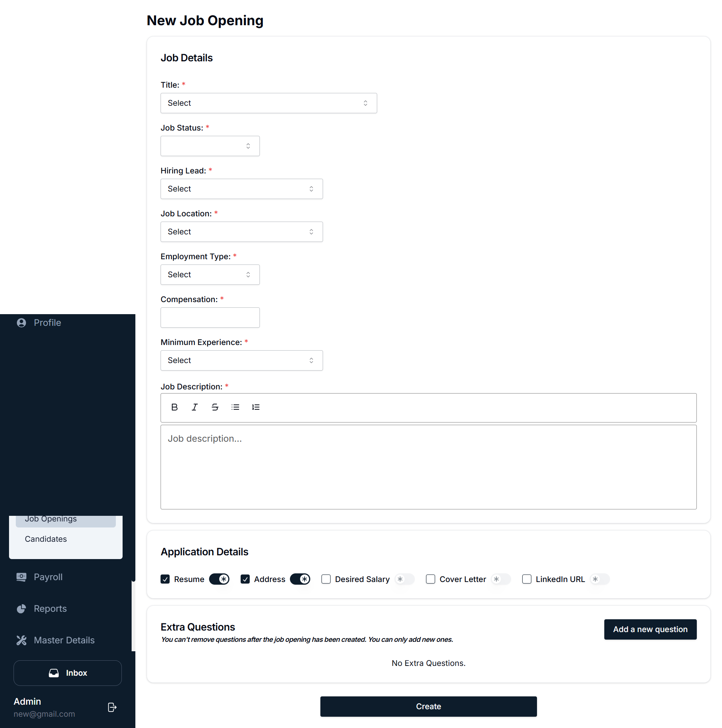Insert a numbered list in job description
The height and width of the screenshot is (728, 722).
point(256,407)
